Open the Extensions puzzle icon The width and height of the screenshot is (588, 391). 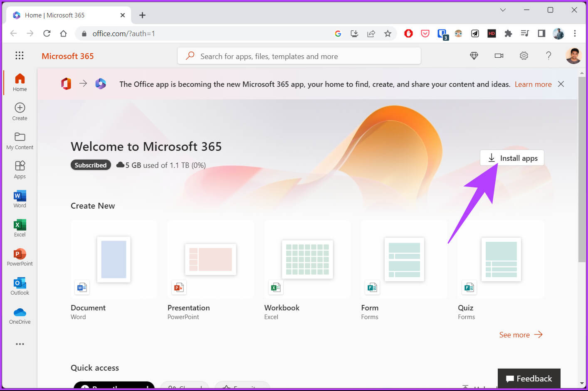(508, 34)
